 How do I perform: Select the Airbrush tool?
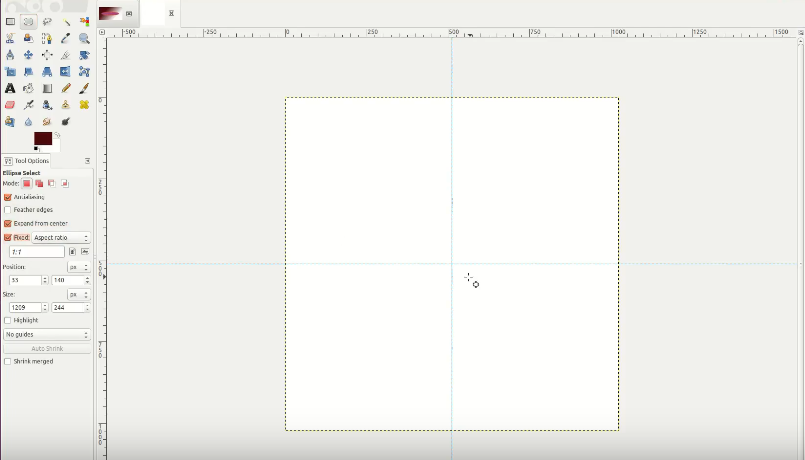(28, 105)
